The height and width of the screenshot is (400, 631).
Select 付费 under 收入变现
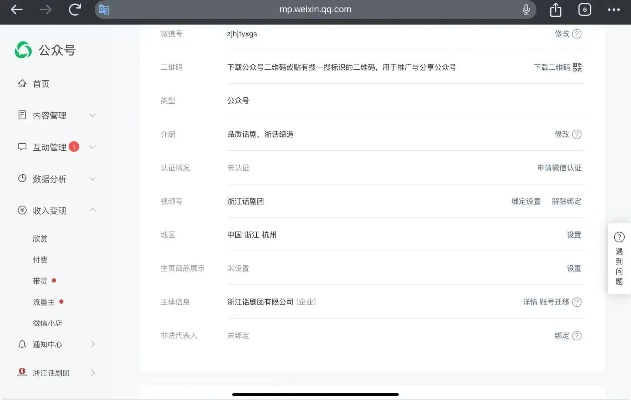tap(40, 260)
